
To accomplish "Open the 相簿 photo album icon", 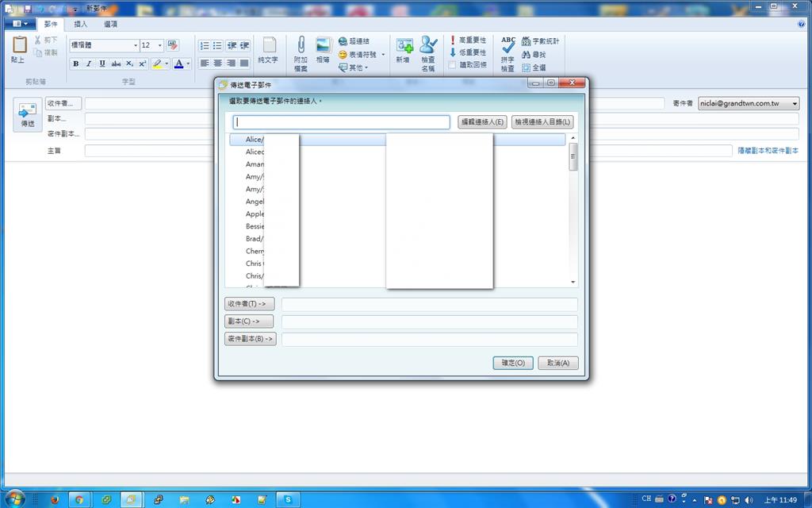I will click(x=324, y=45).
